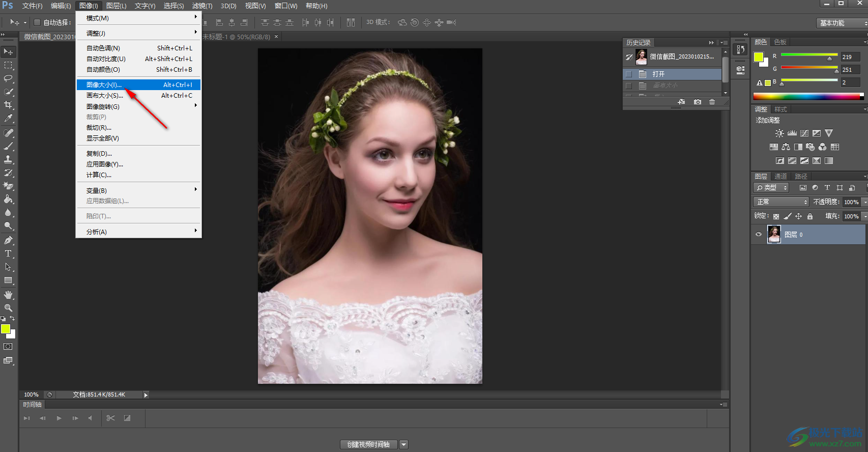This screenshot has width=868, height=452.
Task: Create a new snapshot in 历史记录
Action: (698, 102)
